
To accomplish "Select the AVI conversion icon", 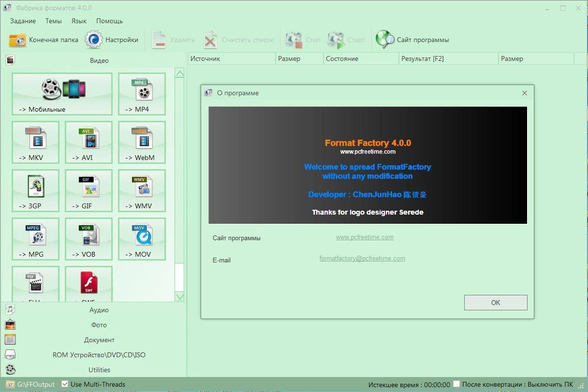I will coord(88,143).
